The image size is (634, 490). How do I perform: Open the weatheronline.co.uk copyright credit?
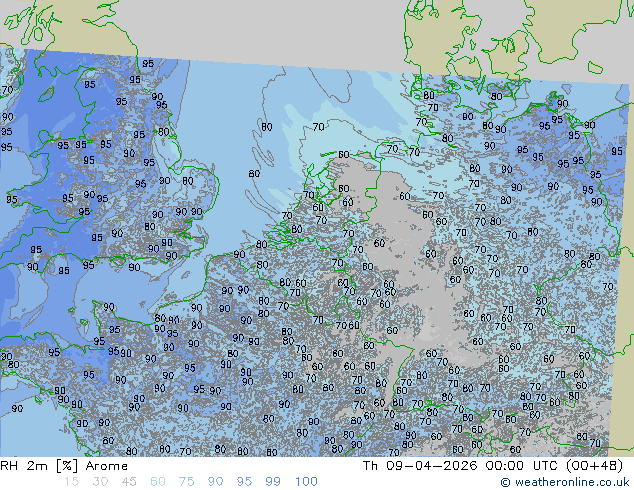565,482
